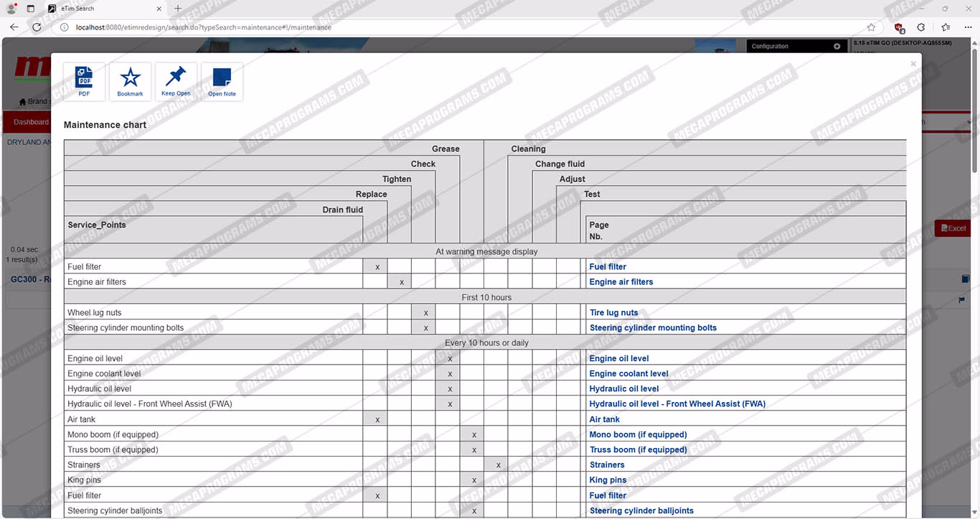Click the Replace column header
The width and height of the screenshot is (980, 519).
tap(372, 195)
